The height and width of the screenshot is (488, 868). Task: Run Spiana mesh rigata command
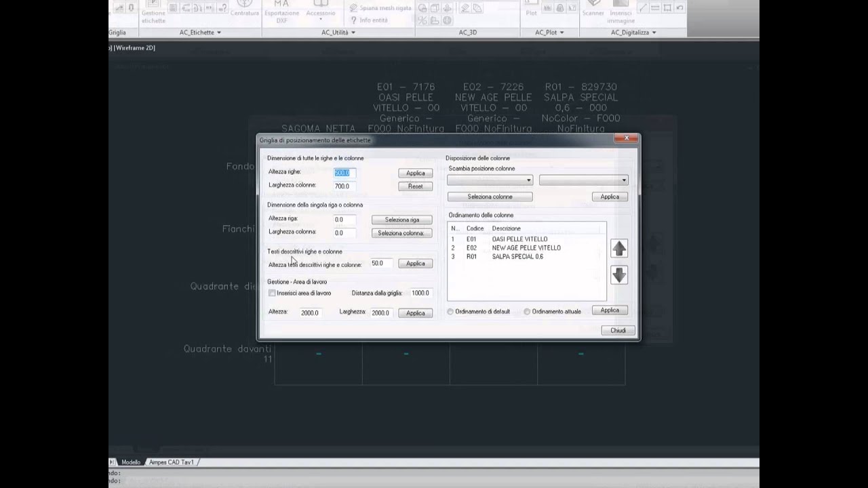[380, 8]
